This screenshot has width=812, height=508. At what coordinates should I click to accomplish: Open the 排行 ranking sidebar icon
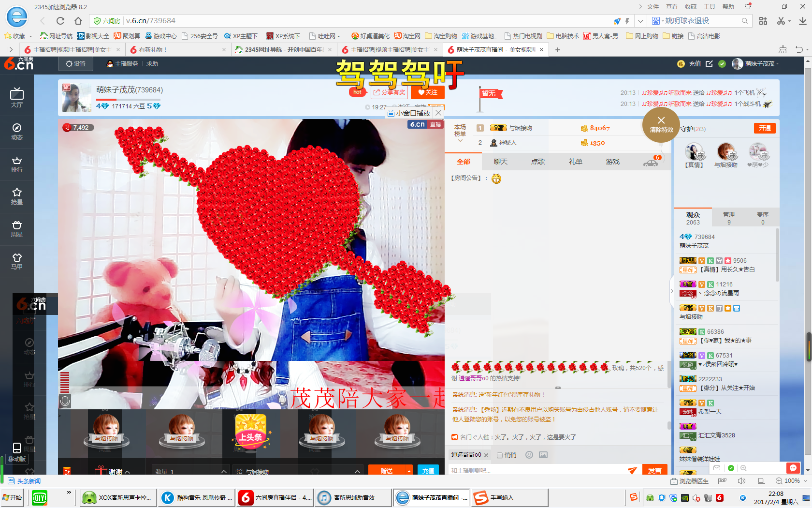point(17,164)
